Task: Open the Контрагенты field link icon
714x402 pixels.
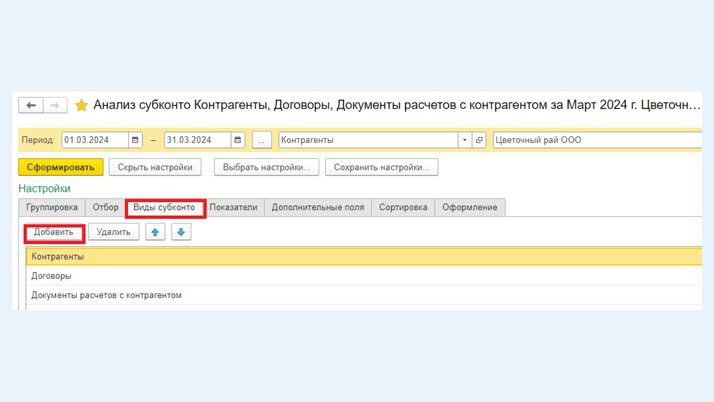Action: 479,140
